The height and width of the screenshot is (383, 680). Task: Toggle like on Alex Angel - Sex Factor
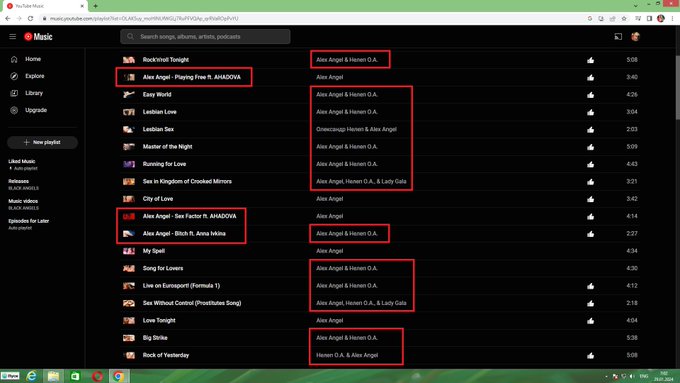590,216
